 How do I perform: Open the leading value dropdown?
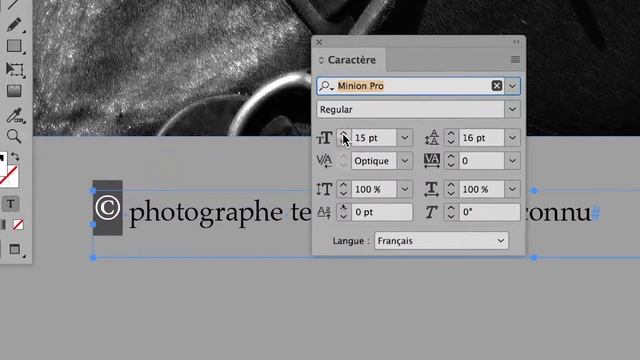(x=512, y=138)
